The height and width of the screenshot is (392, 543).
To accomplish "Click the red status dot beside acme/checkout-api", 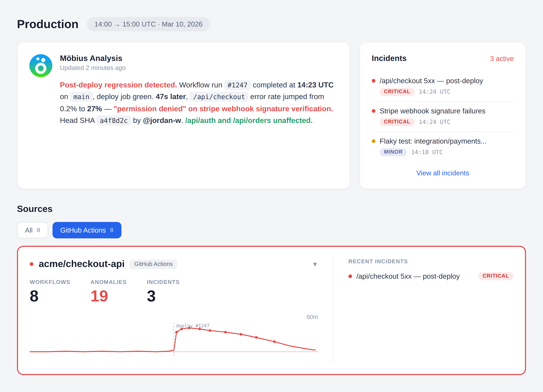I will click(31, 264).
